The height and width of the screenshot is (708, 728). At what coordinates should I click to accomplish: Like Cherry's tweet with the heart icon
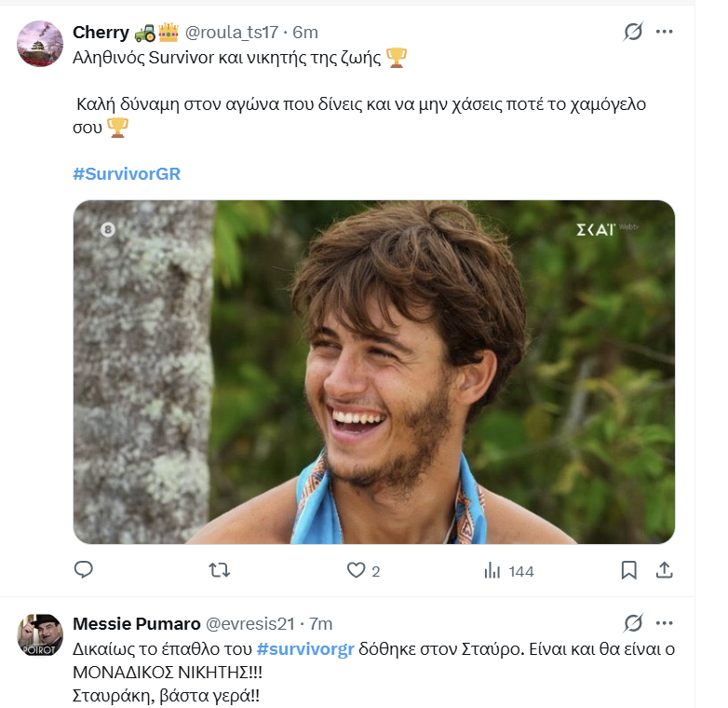[x=357, y=570]
